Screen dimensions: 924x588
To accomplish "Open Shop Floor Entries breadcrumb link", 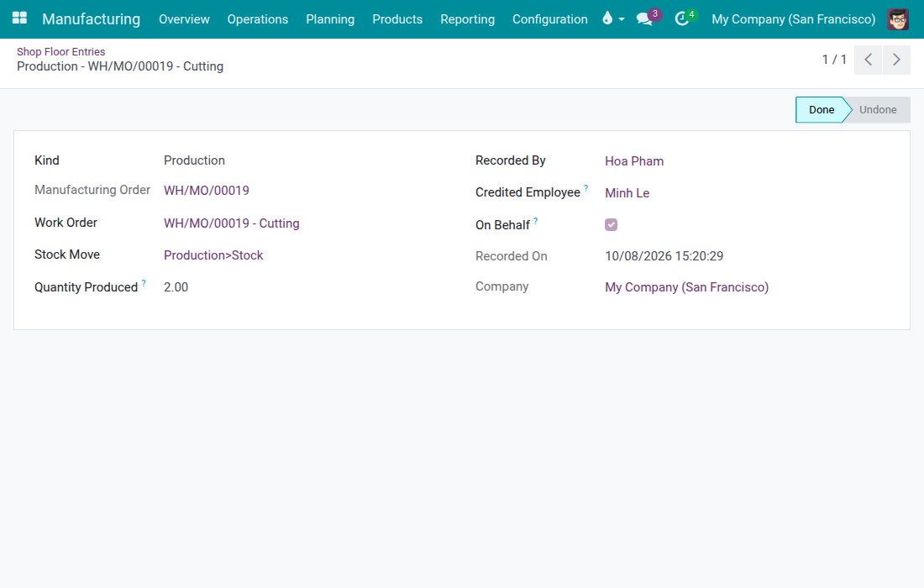I will pyautogui.click(x=60, y=52).
